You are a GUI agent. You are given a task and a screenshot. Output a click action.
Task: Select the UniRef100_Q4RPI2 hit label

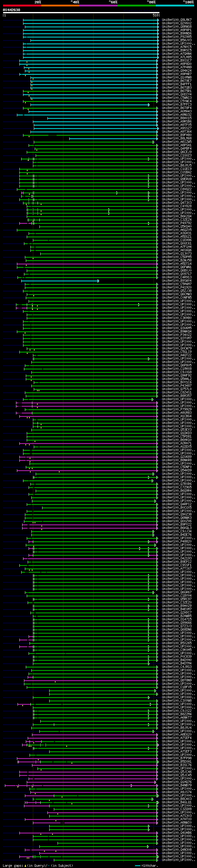(x=177, y=504)
